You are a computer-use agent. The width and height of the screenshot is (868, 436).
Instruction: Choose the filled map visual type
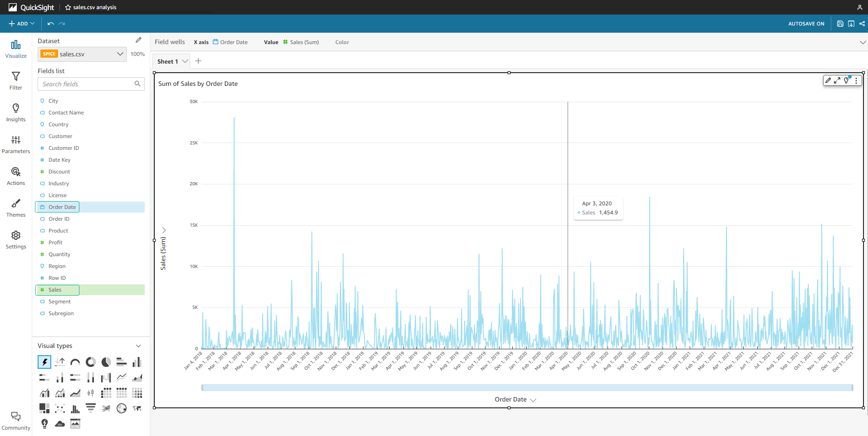click(137, 408)
